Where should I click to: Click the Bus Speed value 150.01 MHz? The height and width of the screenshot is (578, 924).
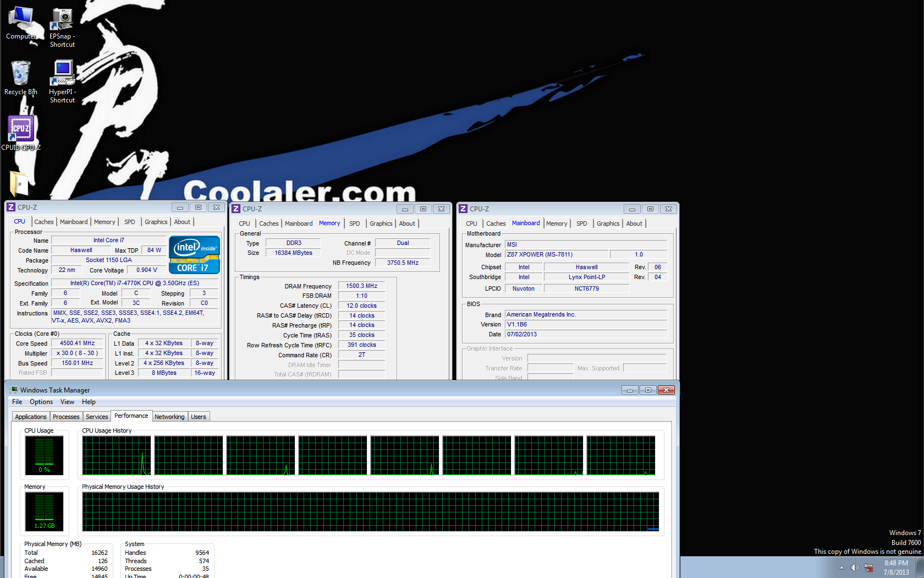pos(77,363)
